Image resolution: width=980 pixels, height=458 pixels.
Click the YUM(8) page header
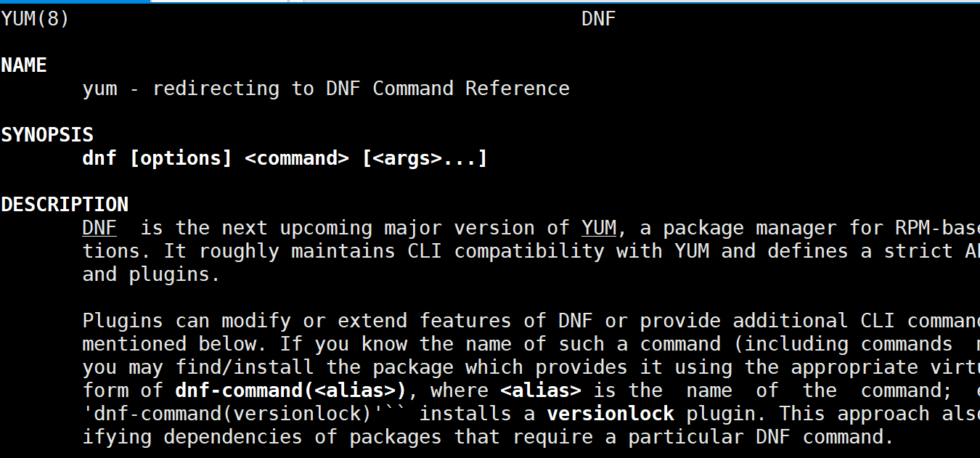point(35,19)
